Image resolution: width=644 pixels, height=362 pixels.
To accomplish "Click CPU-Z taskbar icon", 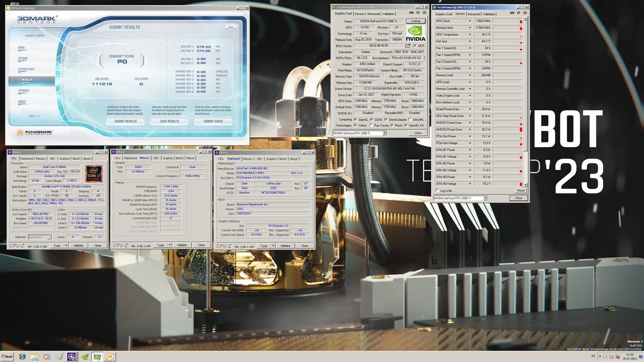I will (x=72, y=357).
